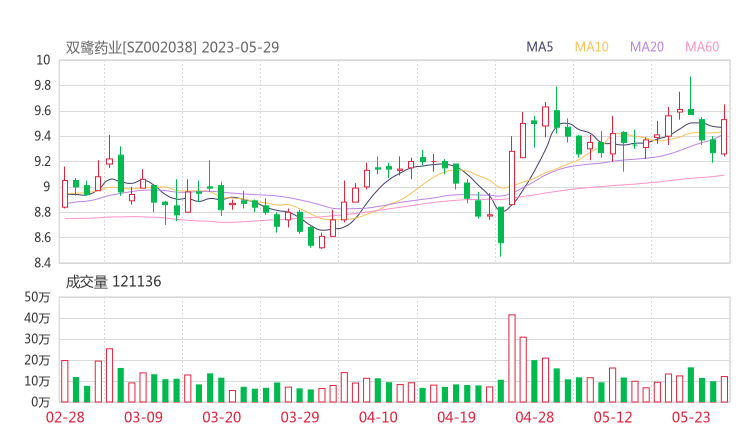Click the 8.4 price axis label

(42, 263)
